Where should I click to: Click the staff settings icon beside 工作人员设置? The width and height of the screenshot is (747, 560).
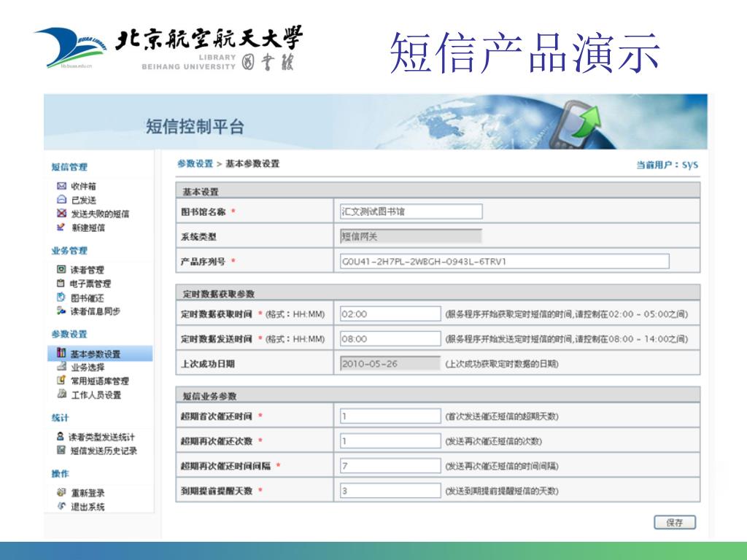pyautogui.click(x=61, y=394)
